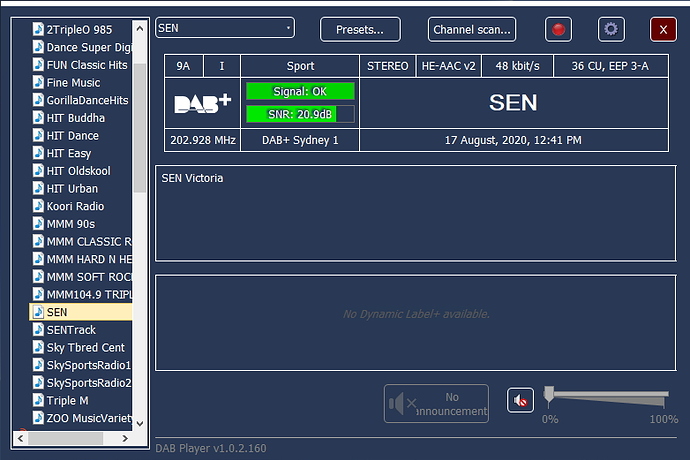The width and height of the screenshot is (690, 460).
Task: Click the horizontal scrollbar thumb
Action: point(66,438)
